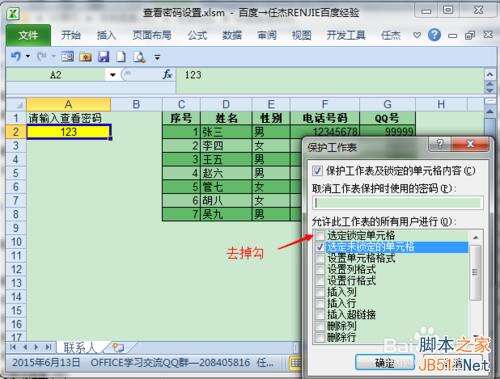Image resolution: width=500 pixels, height=379 pixels.
Task: Confirm with the 确定 button
Action: click(385, 363)
